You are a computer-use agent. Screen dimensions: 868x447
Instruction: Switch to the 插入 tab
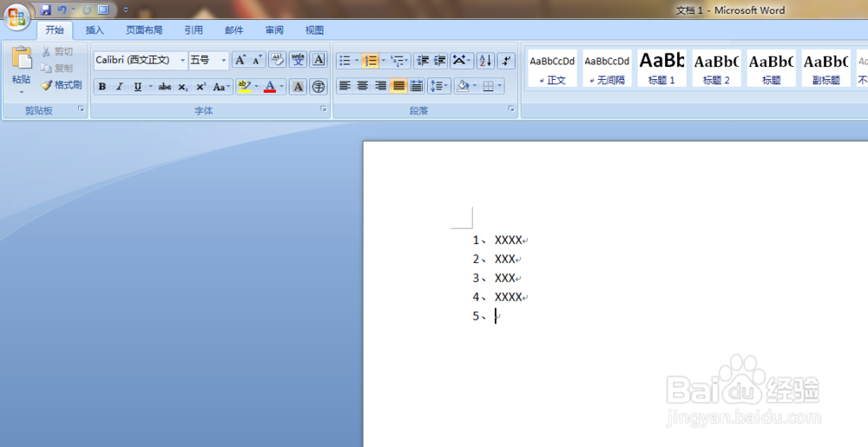pyautogui.click(x=95, y=30)
